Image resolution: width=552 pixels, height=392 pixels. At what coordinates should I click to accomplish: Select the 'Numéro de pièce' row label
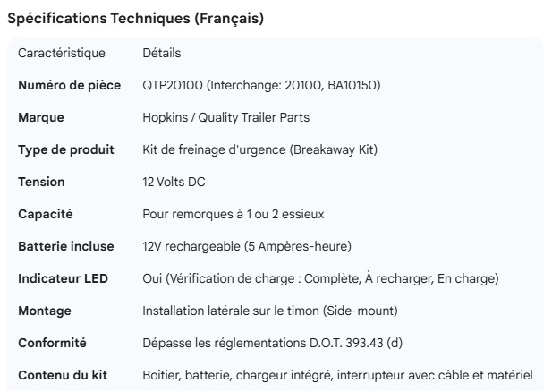click(x=69, y=85)
